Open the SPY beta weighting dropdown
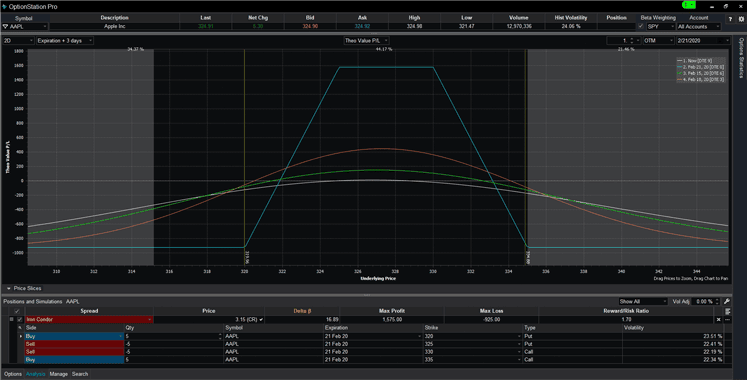 pos(660,27)
